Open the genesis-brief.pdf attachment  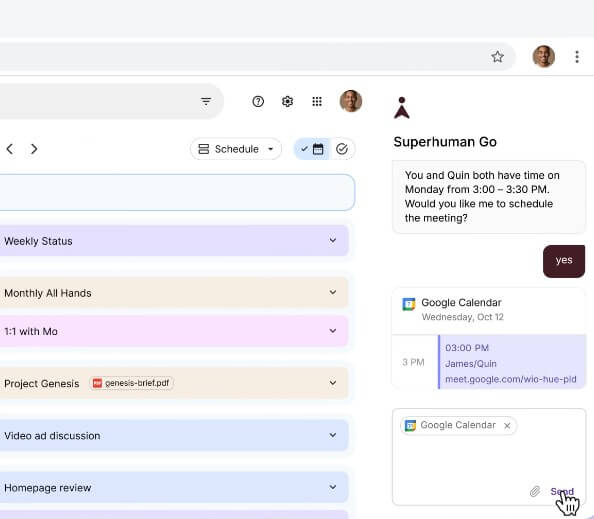coord(131,383)
